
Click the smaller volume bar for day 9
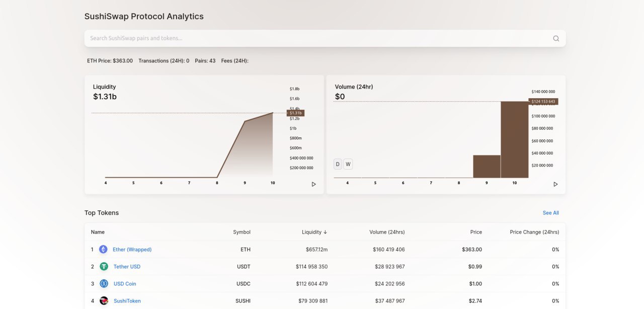487,166
